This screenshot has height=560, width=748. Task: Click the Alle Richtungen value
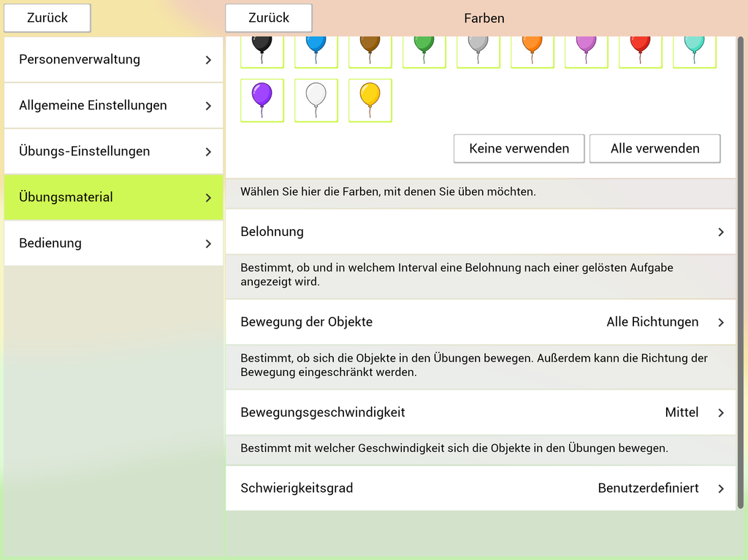coord(652,322)
